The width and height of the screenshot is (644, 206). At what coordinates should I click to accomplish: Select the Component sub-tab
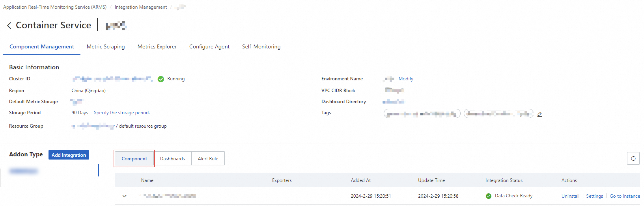[x=134, y=159]
